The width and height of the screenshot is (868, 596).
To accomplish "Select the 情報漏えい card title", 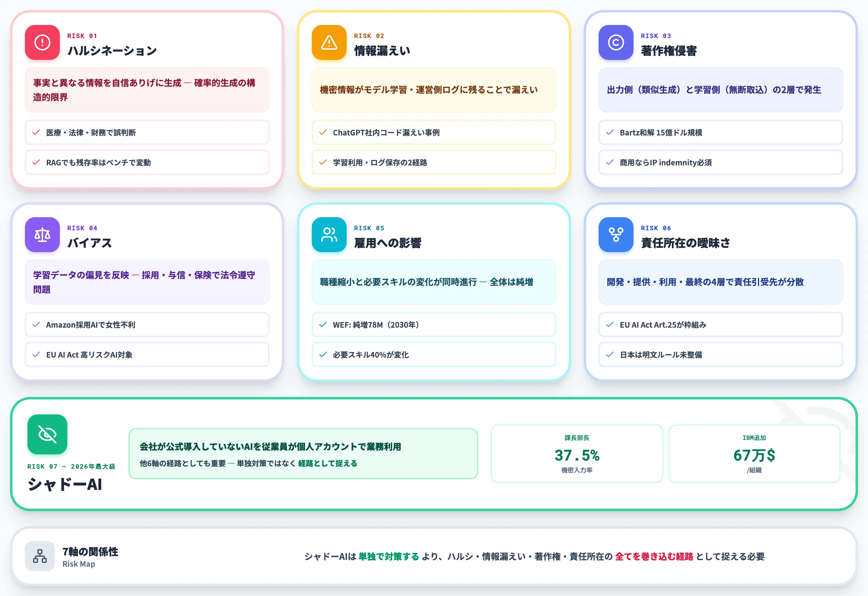I will [x=382, y=51].
